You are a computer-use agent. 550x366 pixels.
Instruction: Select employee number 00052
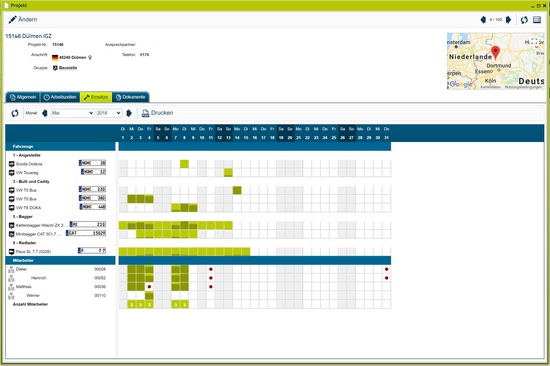coord(100,278)
